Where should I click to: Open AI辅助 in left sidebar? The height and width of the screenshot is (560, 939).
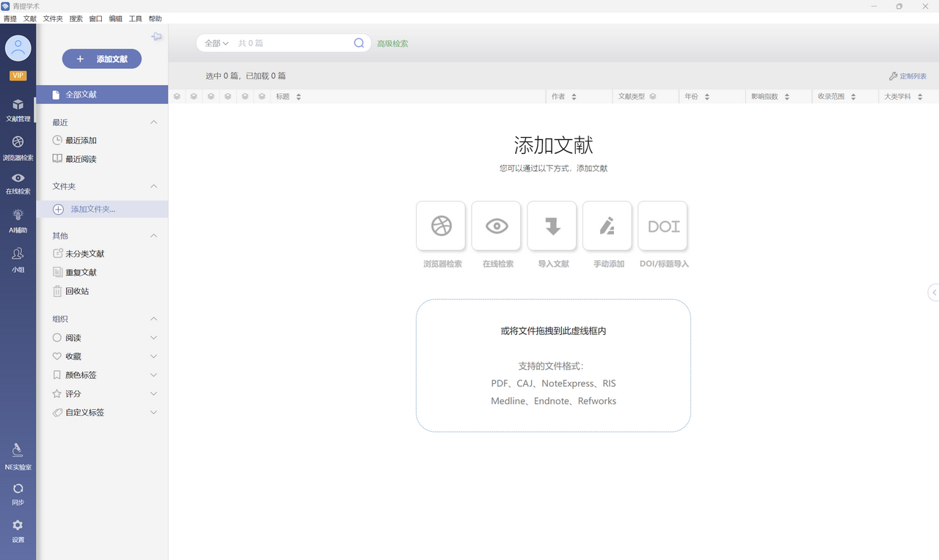point(18,221)
